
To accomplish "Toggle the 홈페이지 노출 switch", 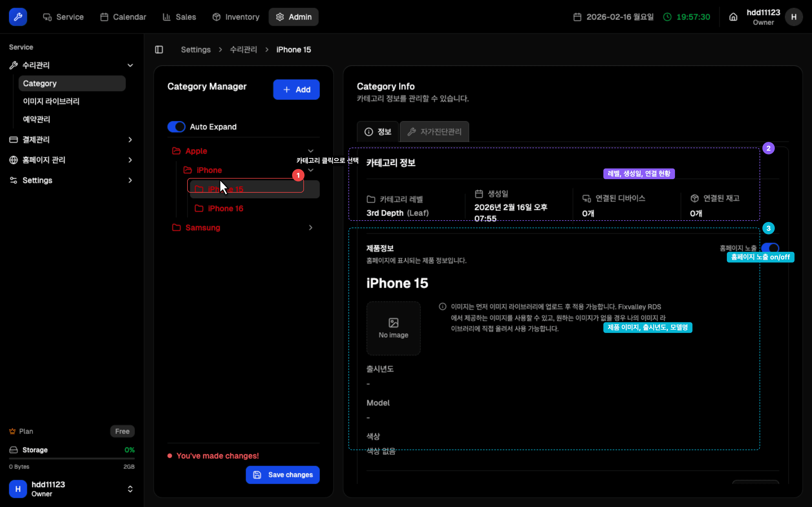I will (770, 248).
